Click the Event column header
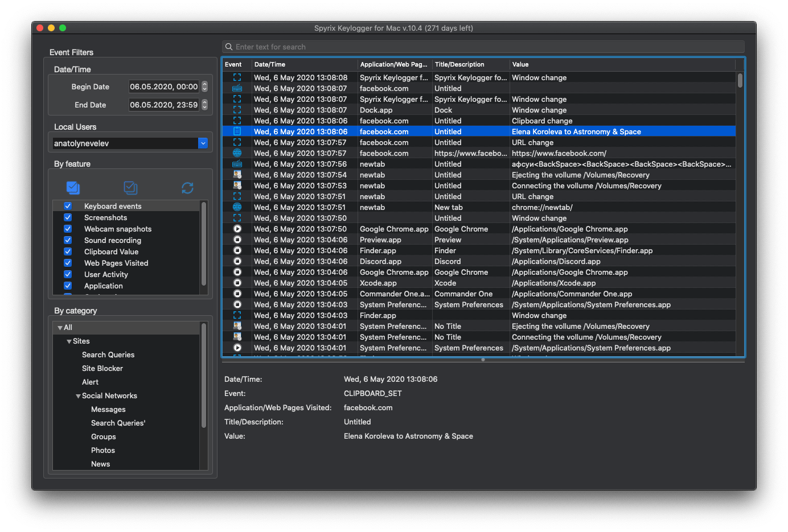 coord(237,64)
